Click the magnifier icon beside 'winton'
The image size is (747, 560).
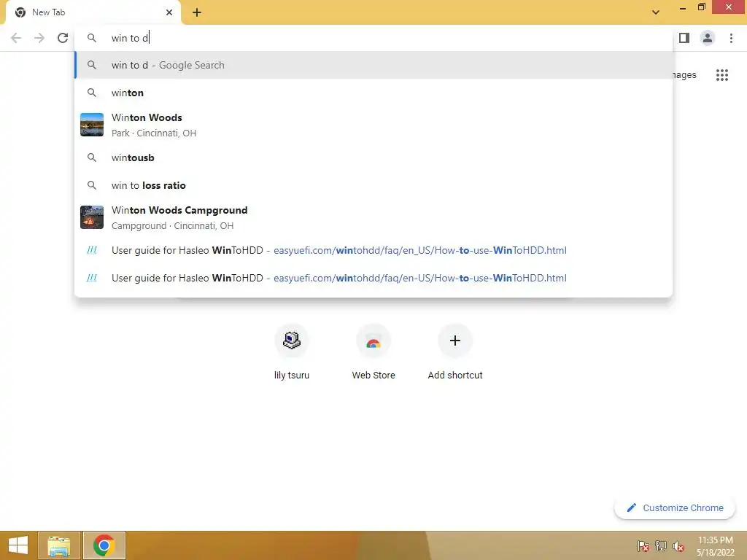click(x=92, y=93)
